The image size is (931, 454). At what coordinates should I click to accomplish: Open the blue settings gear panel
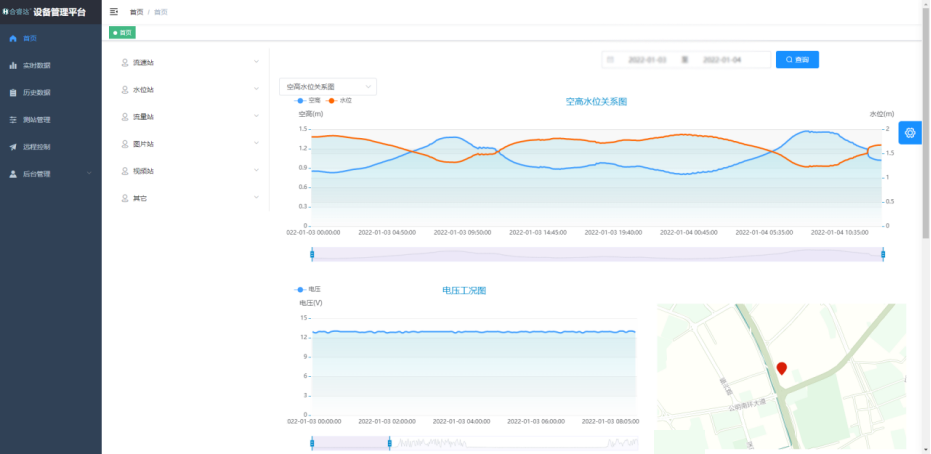910,133
